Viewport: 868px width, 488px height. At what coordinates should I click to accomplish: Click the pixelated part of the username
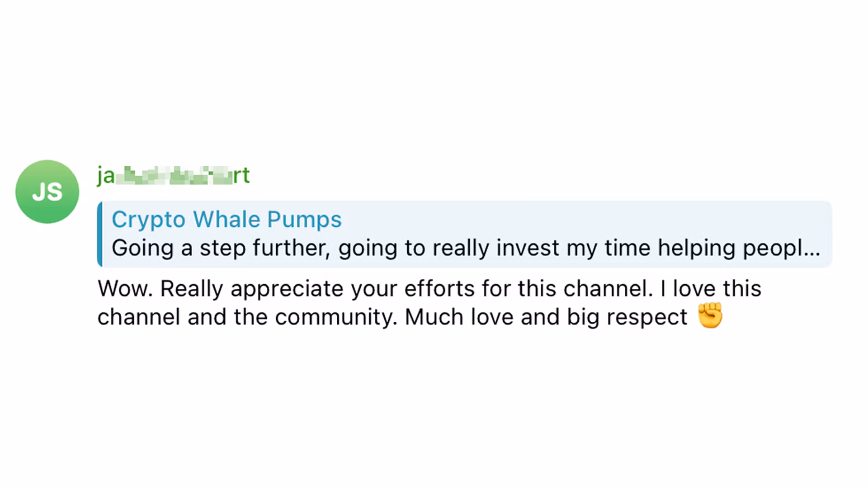click(174, 175)
